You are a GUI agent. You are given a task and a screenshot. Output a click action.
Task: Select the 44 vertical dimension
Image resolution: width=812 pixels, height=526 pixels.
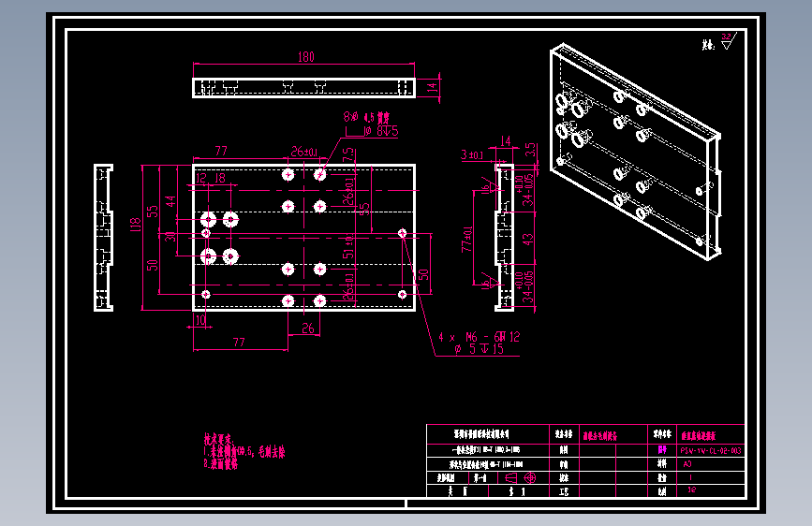(170, 201)
